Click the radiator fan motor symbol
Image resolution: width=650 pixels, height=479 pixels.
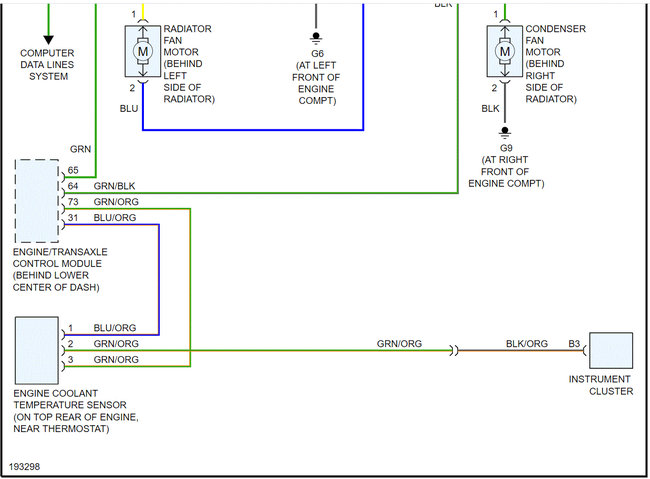143,51
